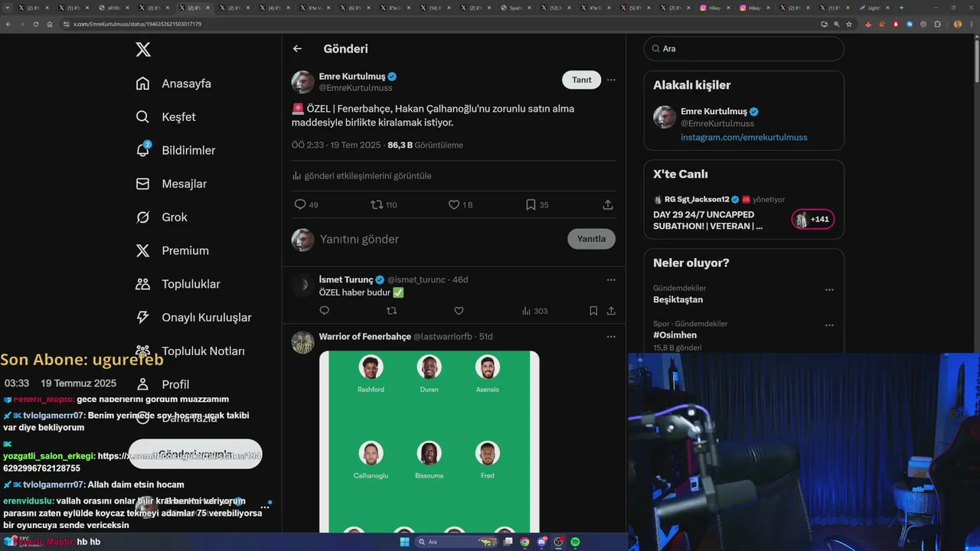The width and height of the screenshot is (980, 551).
Task: Like İsmet Turunç's reply
Action: click(x=459, y=311)
